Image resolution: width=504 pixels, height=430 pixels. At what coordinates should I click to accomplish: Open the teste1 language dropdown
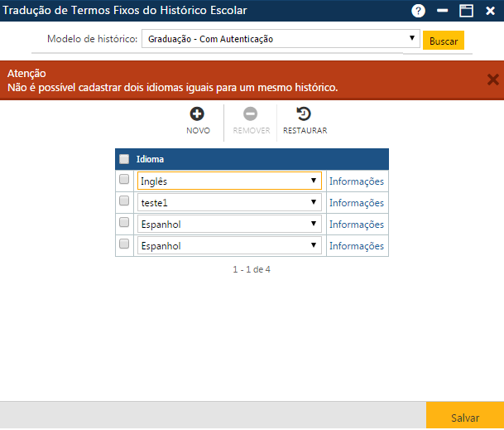tap(229, 202)
